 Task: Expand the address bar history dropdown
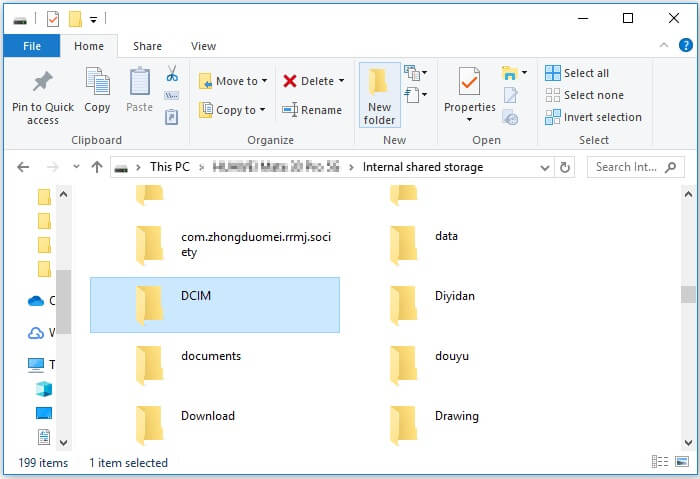pos(545,167)
